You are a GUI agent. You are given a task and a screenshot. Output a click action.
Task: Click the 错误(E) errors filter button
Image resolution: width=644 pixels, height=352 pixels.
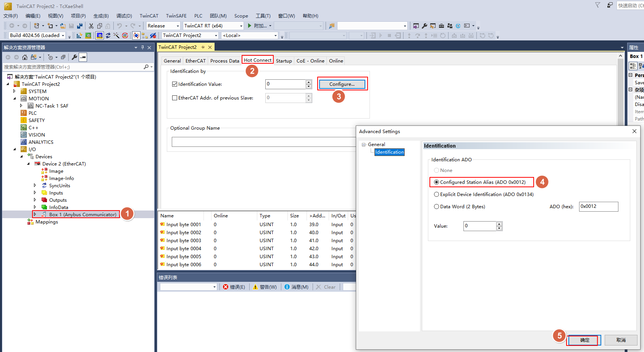click(x=234, y=287)
